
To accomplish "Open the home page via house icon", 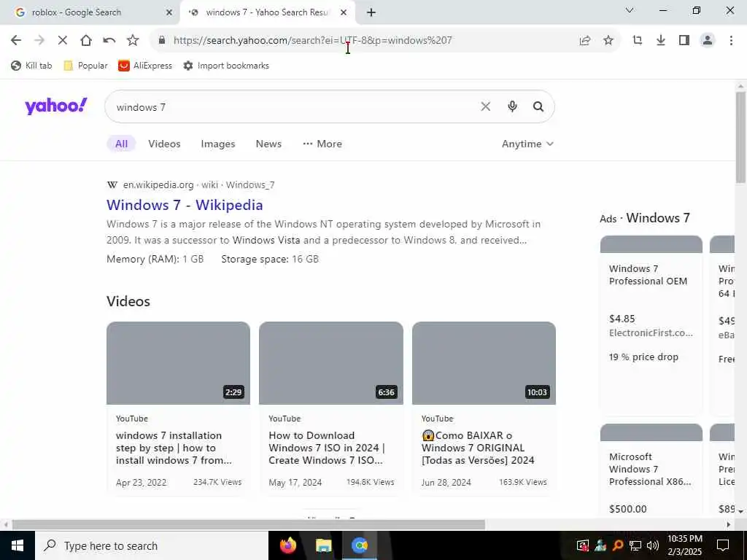I will 86,41.
